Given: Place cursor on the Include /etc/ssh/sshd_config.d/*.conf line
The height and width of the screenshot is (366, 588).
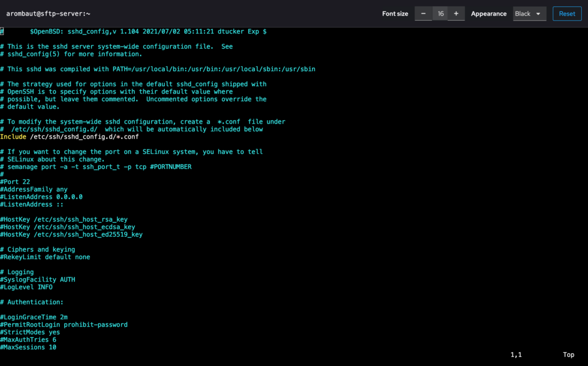Looking at the screenshot, I should (x=69, y=137).
